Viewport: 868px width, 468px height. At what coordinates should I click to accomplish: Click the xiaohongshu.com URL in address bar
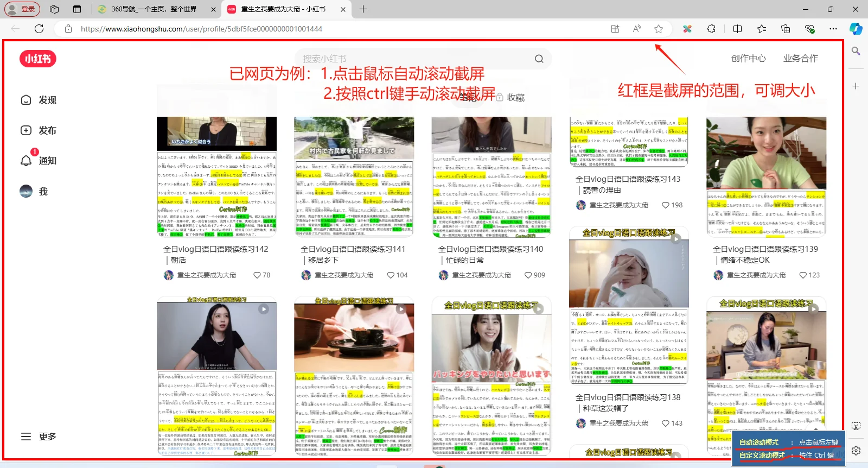[x=201, y=29]
